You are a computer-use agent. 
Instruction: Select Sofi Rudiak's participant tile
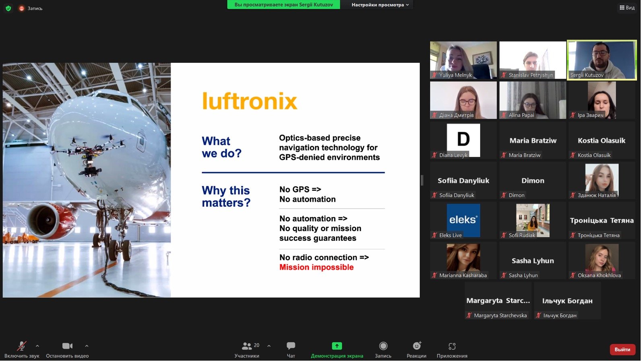pos(533,220)
